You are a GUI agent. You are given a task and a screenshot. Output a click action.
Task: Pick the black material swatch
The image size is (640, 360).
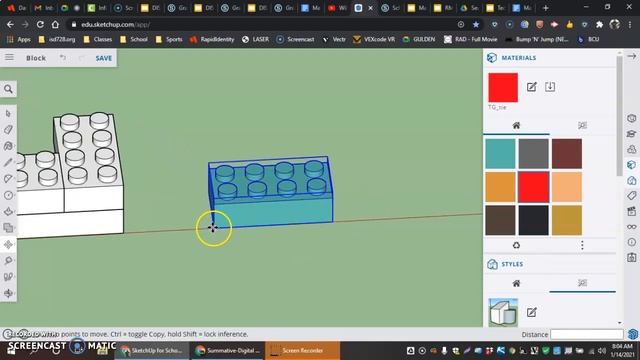coord(533,220)
